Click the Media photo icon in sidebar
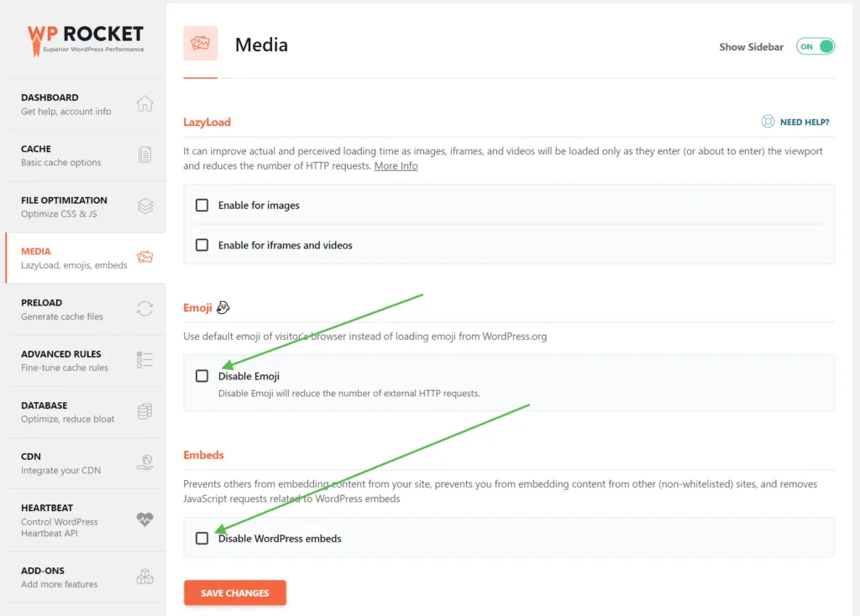 point(144,257)
